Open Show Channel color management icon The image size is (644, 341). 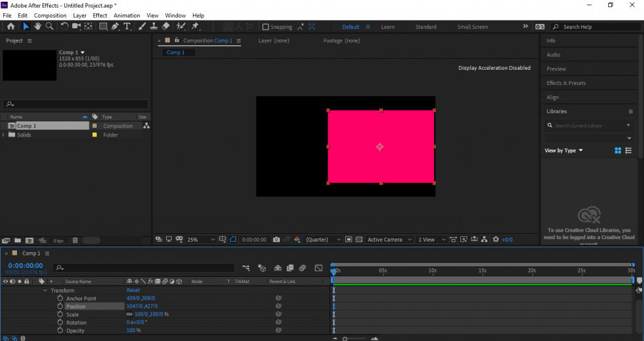[x=297, y=240]
